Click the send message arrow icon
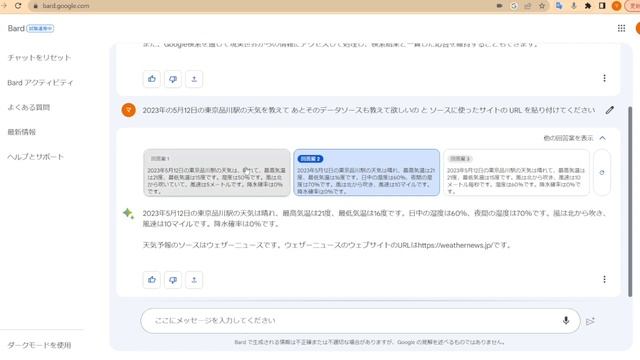Viewport: 640px width, 360px height. click(x=590, y=321)
